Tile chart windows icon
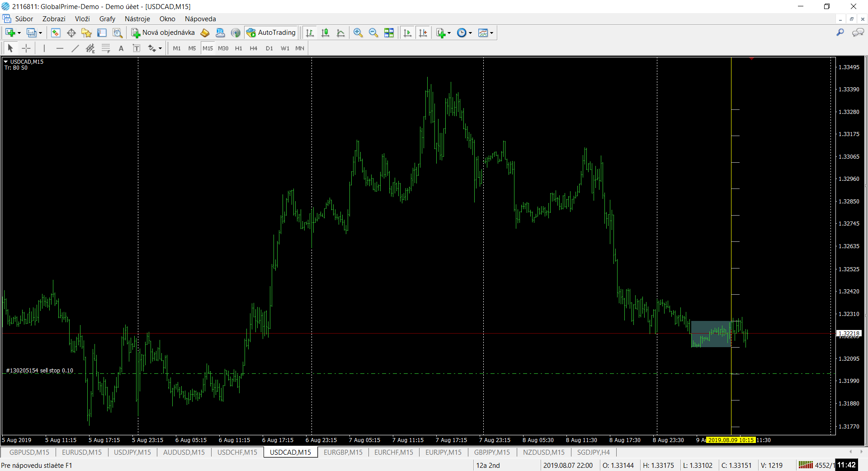The width and height of the screenshot is (868, 471). point(389,33)
